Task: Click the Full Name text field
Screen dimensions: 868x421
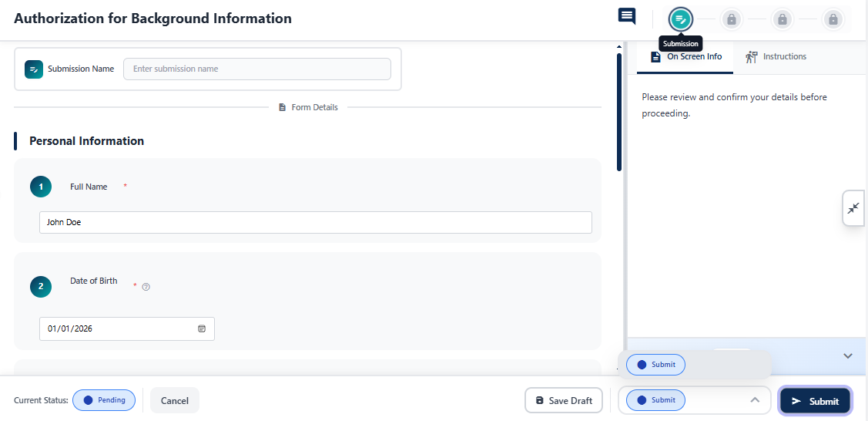Action: point(316,222)
